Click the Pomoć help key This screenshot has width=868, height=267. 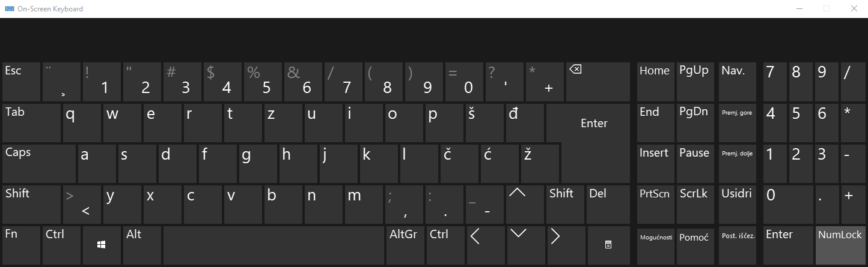point(696,245)
